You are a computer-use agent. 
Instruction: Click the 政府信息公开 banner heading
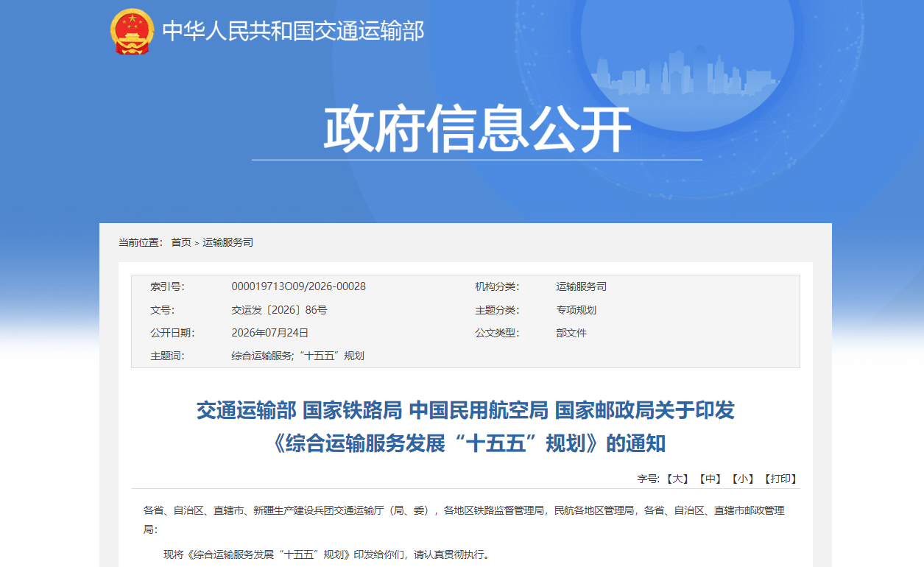pos(477,130)
